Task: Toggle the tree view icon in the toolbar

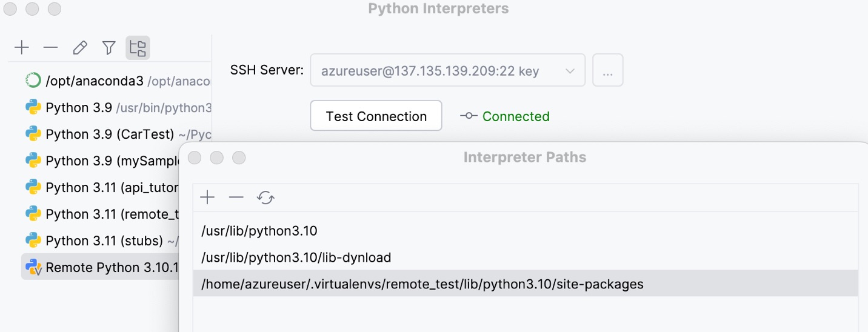Action: tap(138, 48)
